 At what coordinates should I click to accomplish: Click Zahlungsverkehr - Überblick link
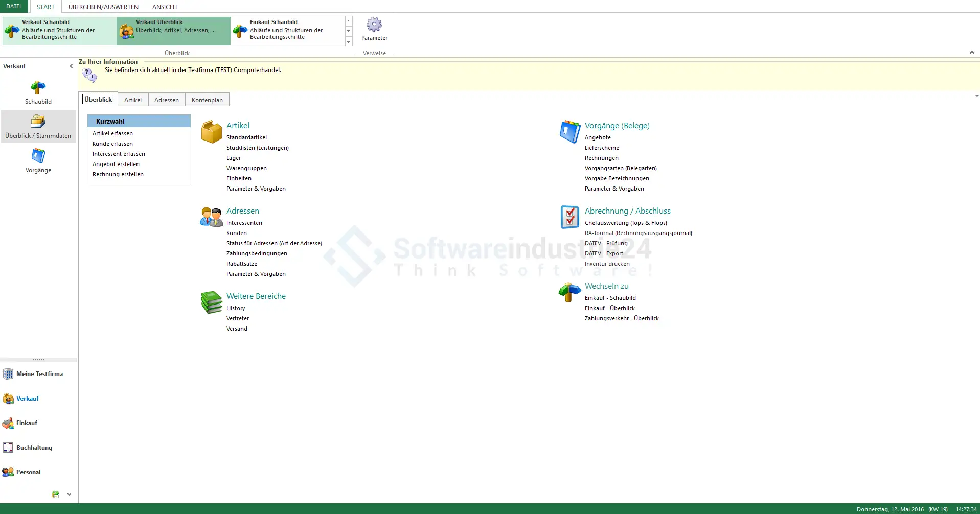click(x=622, y=318)
